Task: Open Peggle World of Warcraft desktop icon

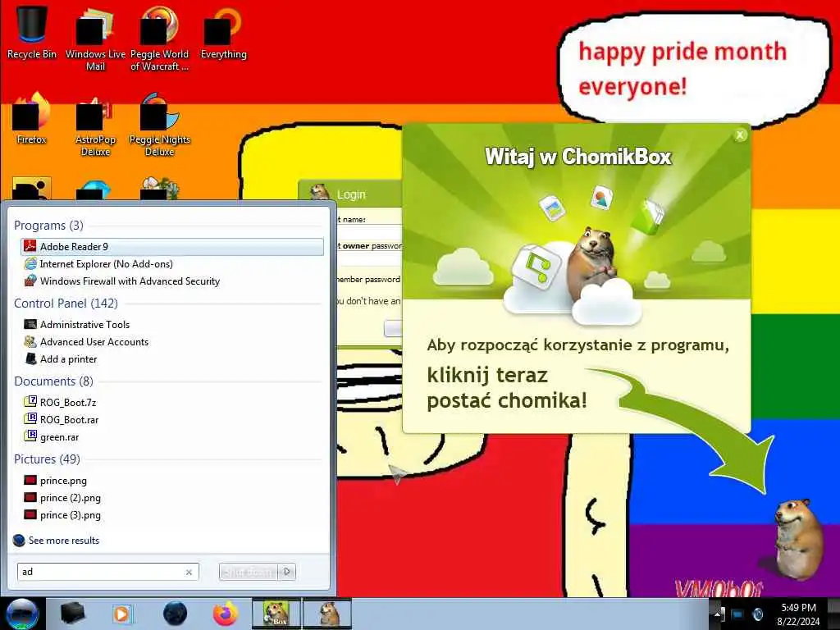Action: coord(159,39)
